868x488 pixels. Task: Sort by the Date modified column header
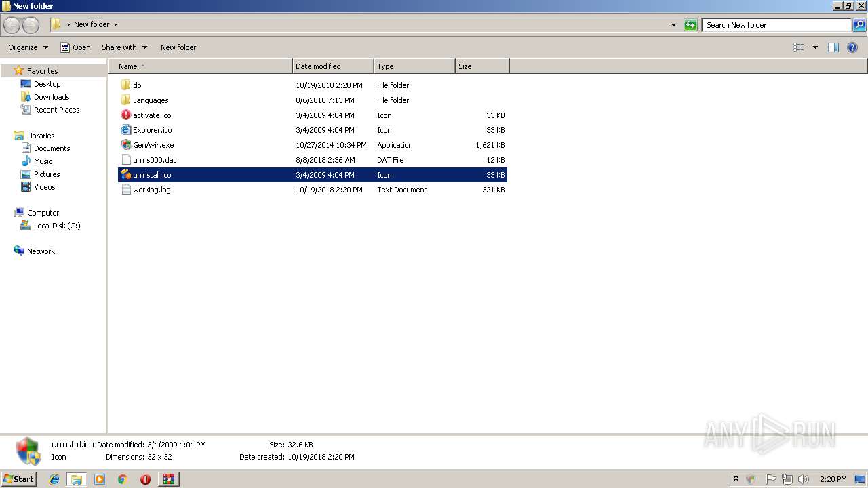[333, 66]
